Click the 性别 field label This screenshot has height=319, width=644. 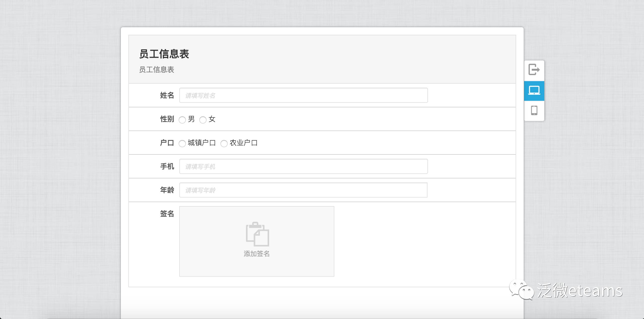pyautogui.click(x=167, y=119)
